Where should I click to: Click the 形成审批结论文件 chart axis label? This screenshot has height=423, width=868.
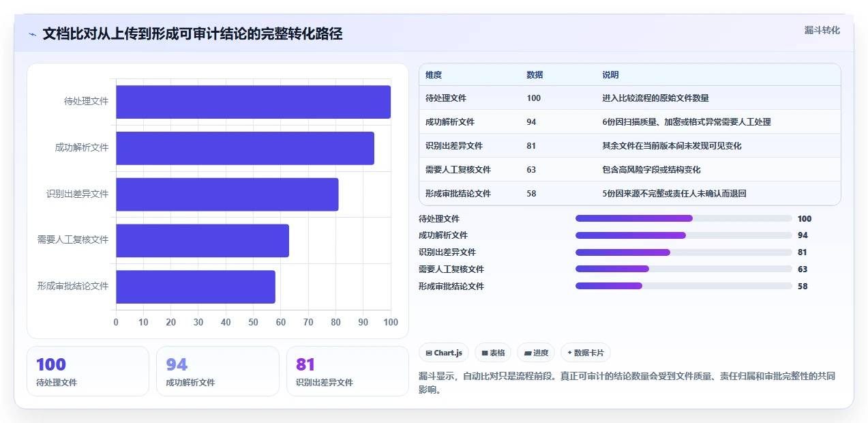(x=73, y=287)
